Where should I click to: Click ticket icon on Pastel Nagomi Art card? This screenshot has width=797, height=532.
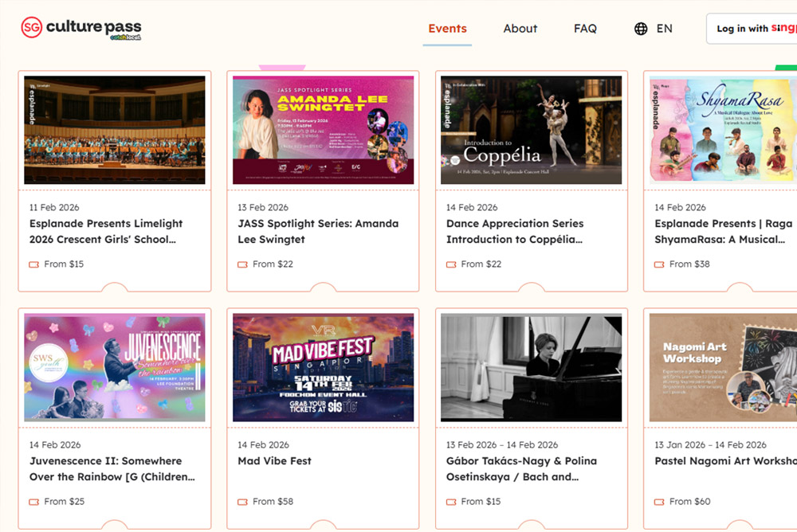[660, 502]
